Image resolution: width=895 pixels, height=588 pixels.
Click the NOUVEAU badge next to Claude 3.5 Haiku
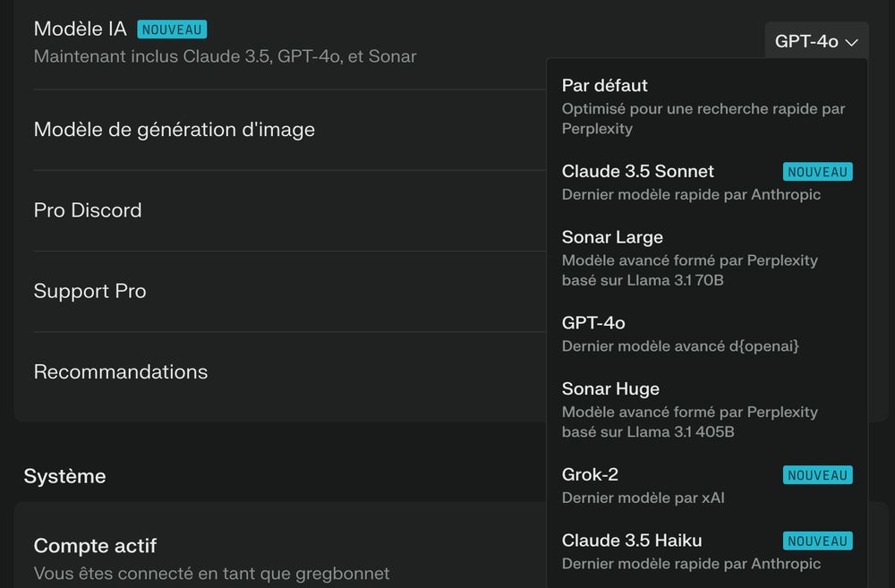pyautogui.click(x=817, y=541)
